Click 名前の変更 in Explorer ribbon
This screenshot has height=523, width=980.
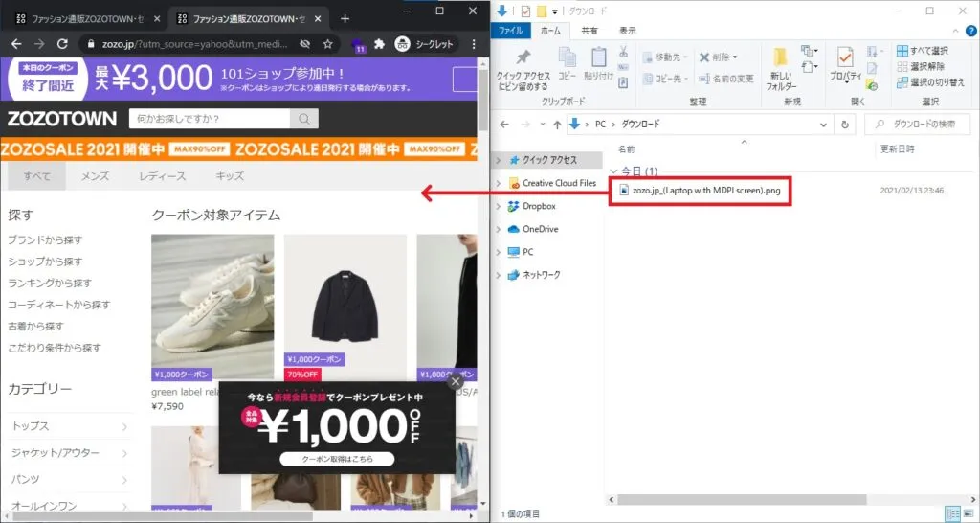pyautogui.click(x=725, y=79)
